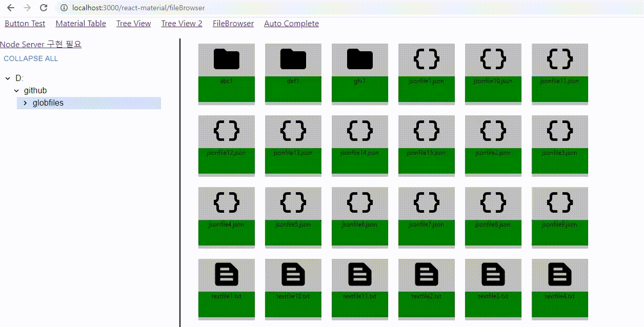Expand the globfiles node chevron
The width and height of the screenshot is (644, 327).
click(25, 103)
